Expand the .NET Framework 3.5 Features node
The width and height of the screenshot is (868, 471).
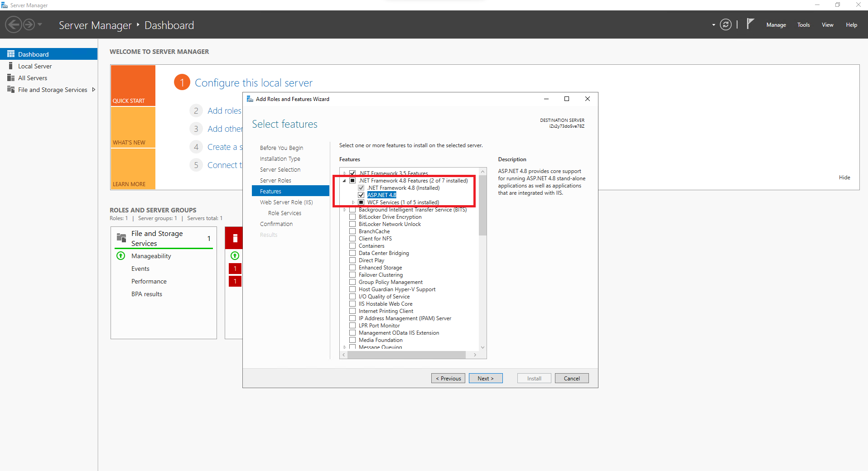tap(345, 173)
